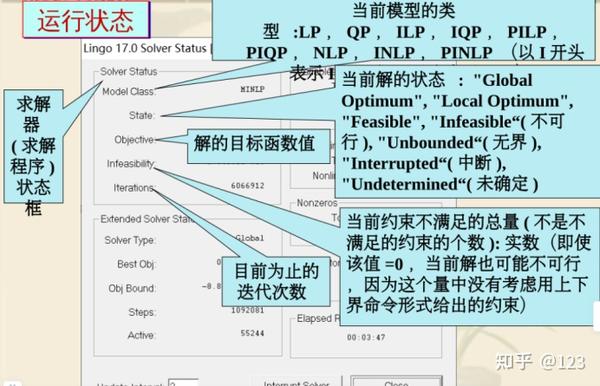Click the Best Obj: label

136,264
